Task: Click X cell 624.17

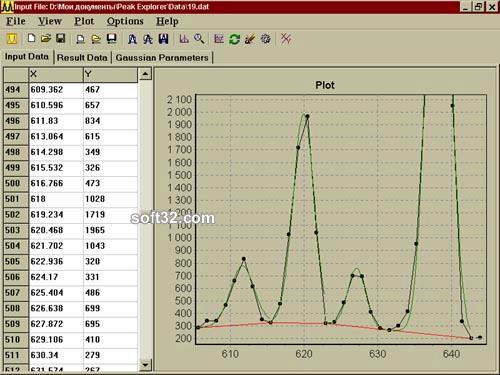Action: pos(56,277)
